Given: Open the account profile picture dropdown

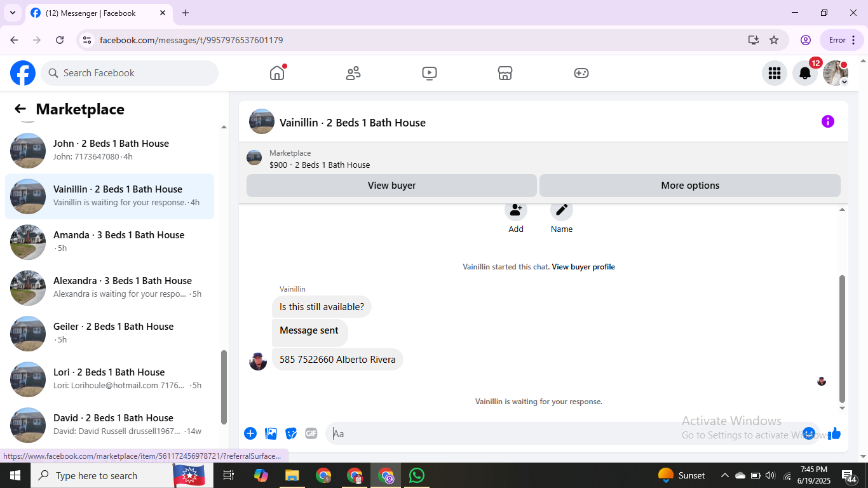Looking at the screenshot, I should [836, 73].
